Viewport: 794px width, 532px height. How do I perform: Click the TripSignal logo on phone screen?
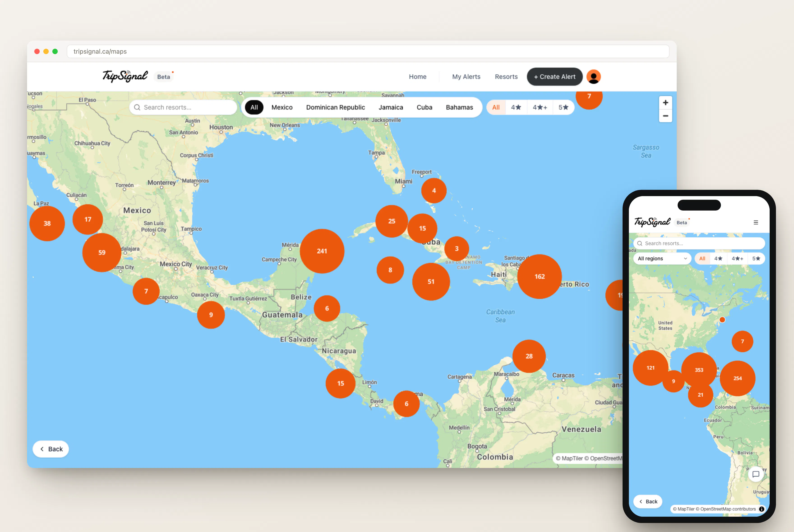tap(652, 222)
